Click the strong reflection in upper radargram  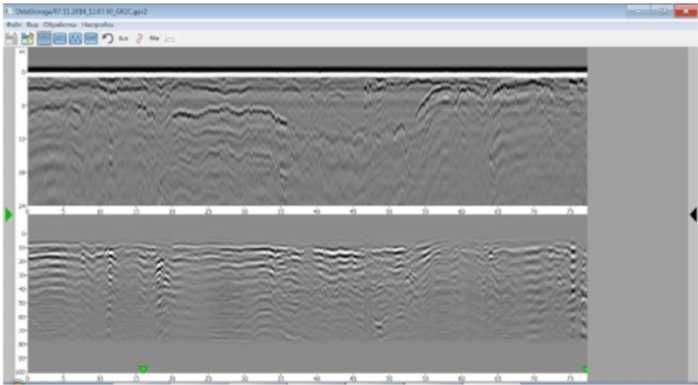227,112
